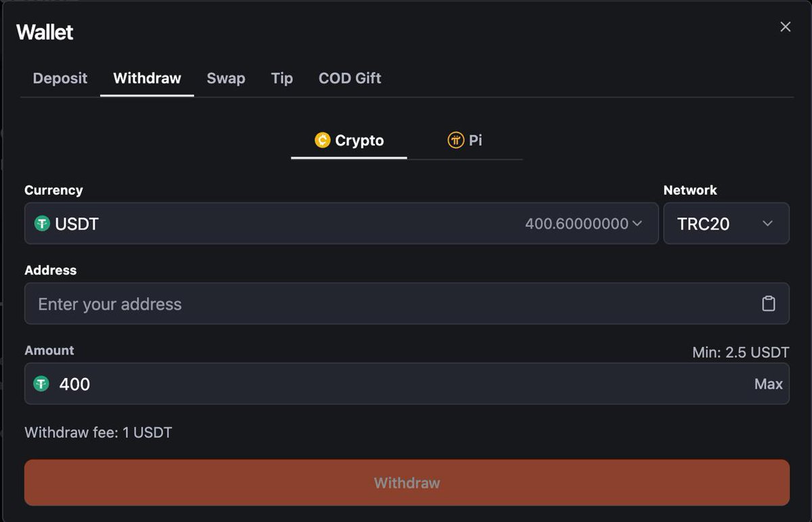Click the Network label

(690, 190)
